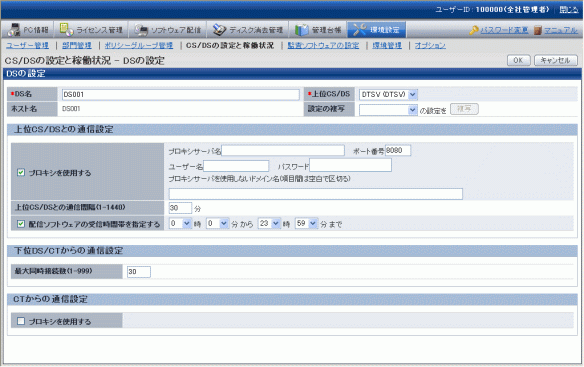This screenshot has width=584, height=367.
Task: Open the 部門管理 link
Action: pos(77,45)
